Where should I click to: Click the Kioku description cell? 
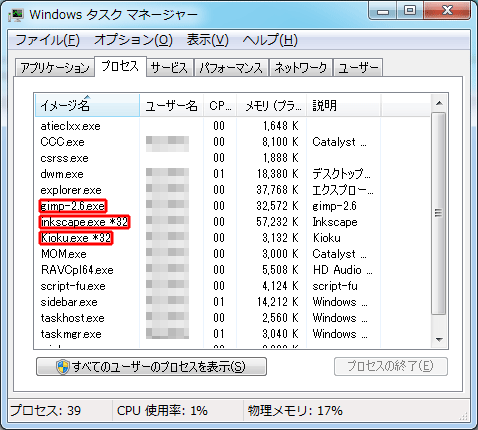[x=327, y=238]
